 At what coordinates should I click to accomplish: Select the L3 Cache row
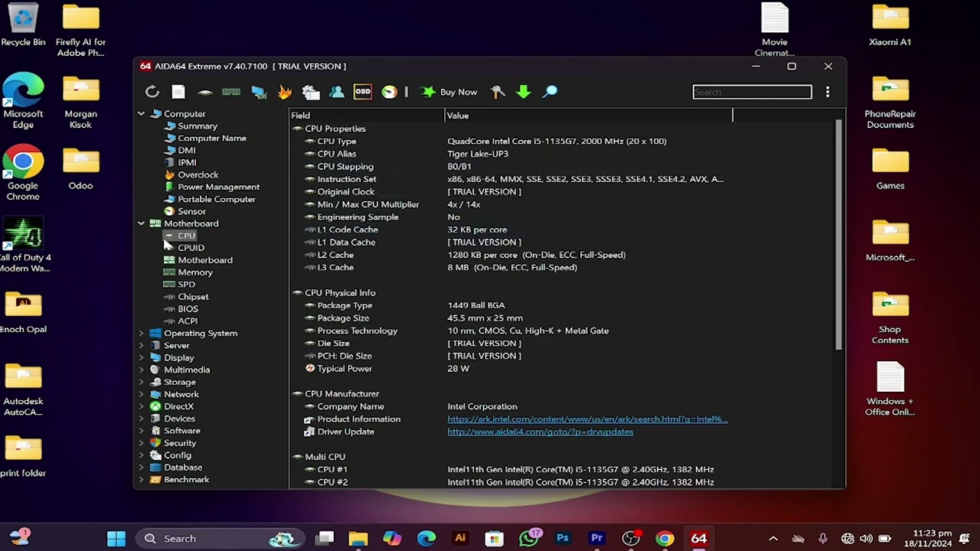pos(513,268)
